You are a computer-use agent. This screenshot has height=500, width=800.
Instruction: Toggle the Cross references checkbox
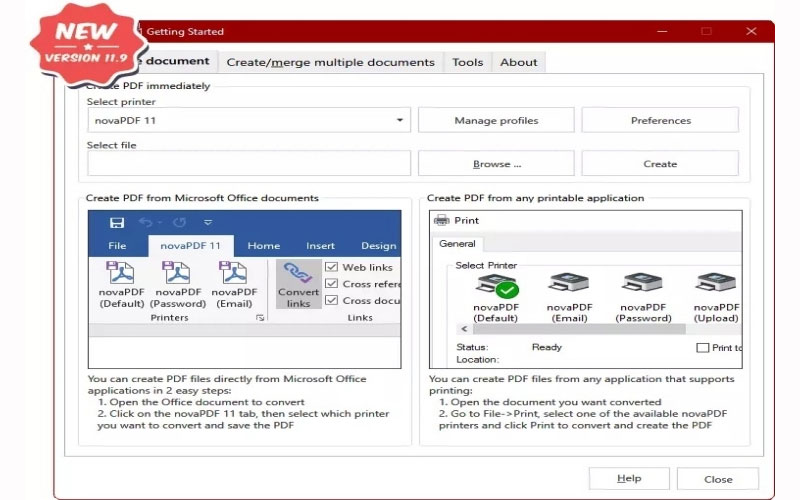point(331,284)
